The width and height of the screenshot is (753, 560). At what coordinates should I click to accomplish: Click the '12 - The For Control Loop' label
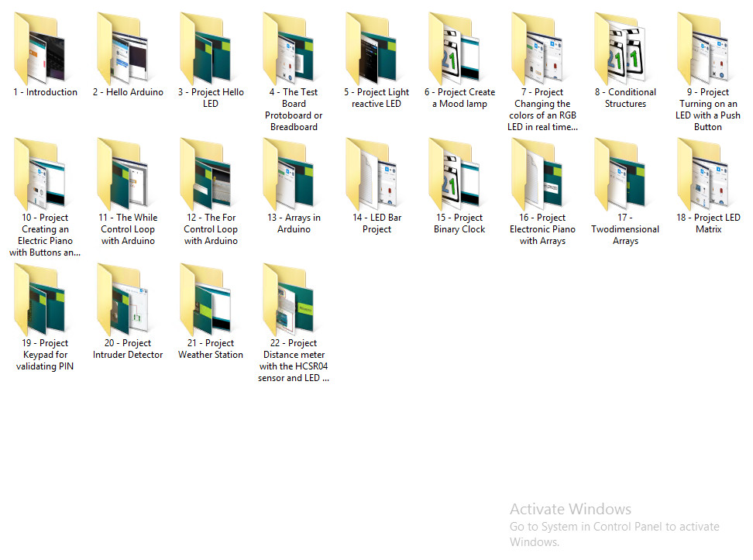click(211, 229)
